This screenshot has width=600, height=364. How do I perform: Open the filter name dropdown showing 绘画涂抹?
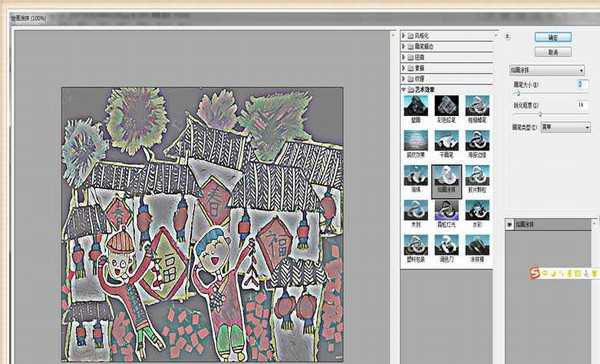click(x=546, y=70)
